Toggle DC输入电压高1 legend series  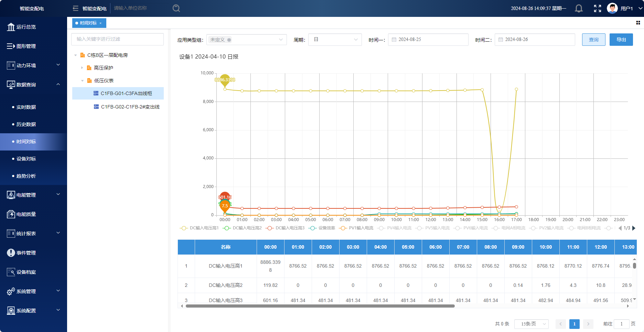199,228
